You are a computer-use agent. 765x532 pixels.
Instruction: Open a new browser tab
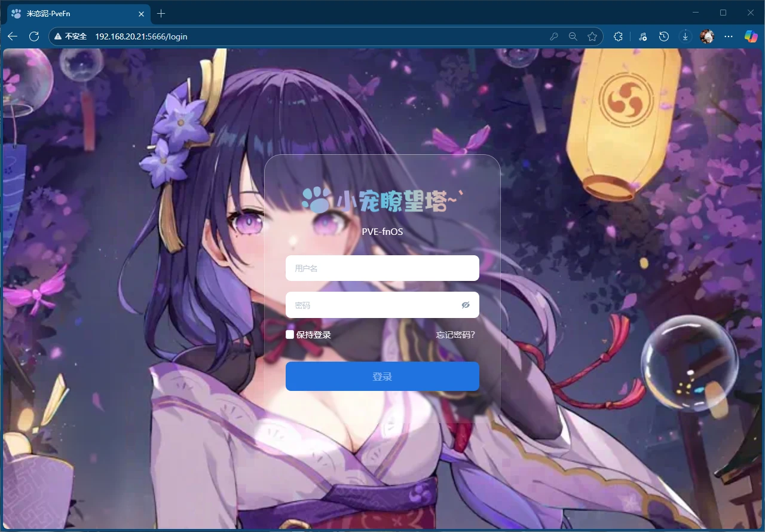click(x=161, y=14)
